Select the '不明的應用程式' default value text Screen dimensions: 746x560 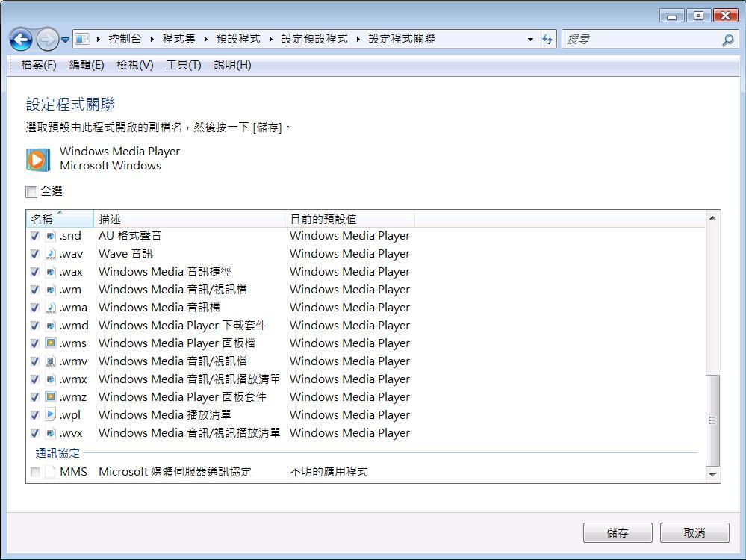coord(329,472)
